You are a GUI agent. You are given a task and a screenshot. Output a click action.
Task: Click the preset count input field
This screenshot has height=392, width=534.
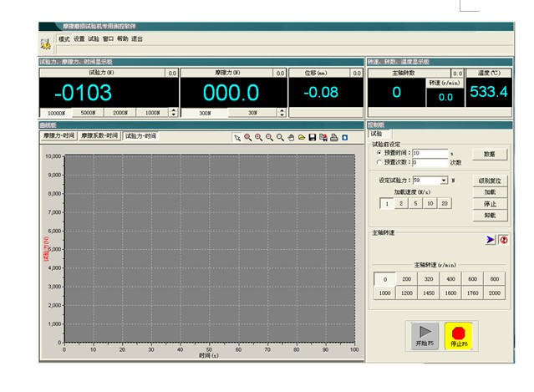pos(430,162)
